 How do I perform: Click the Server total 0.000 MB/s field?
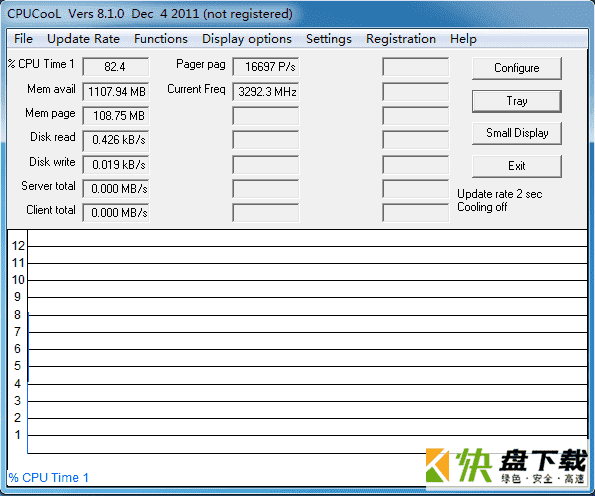click(x=115, y=189)
